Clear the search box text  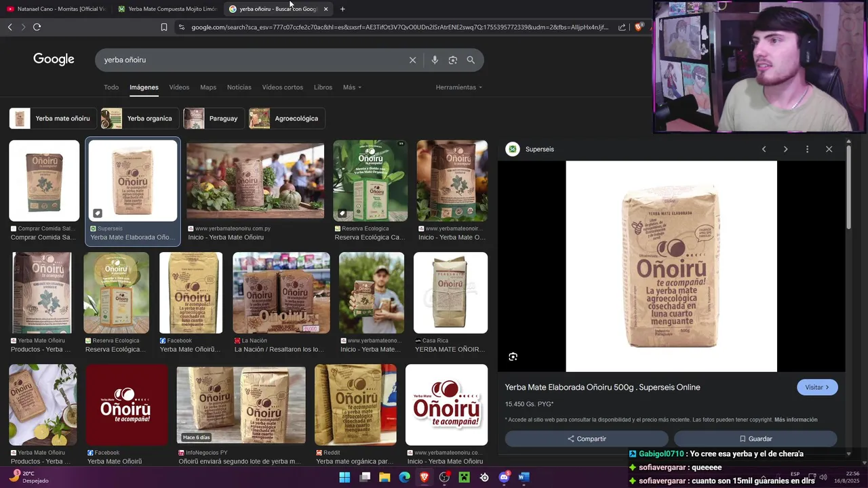click(x=412, y=60)
